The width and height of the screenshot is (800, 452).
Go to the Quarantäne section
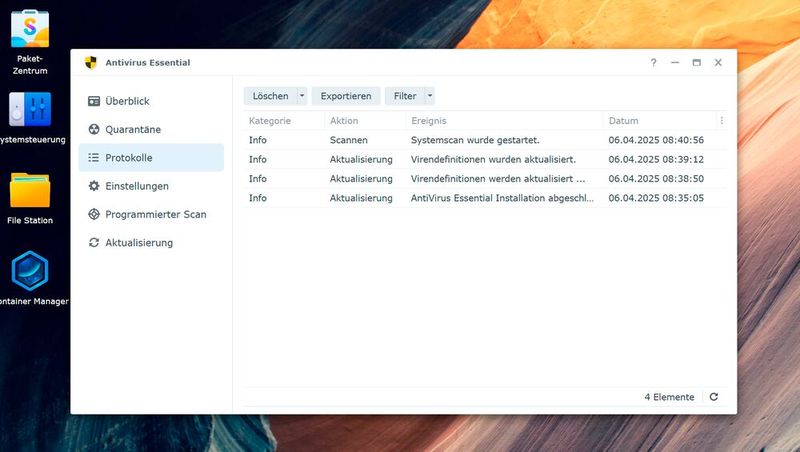click(151, 129)
